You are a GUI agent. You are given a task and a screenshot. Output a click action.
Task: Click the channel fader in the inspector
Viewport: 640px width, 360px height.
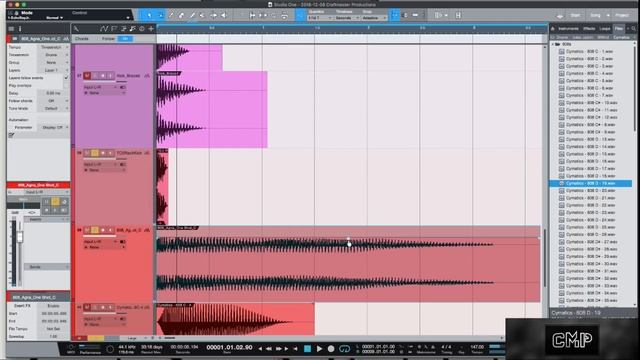point(20,236)
